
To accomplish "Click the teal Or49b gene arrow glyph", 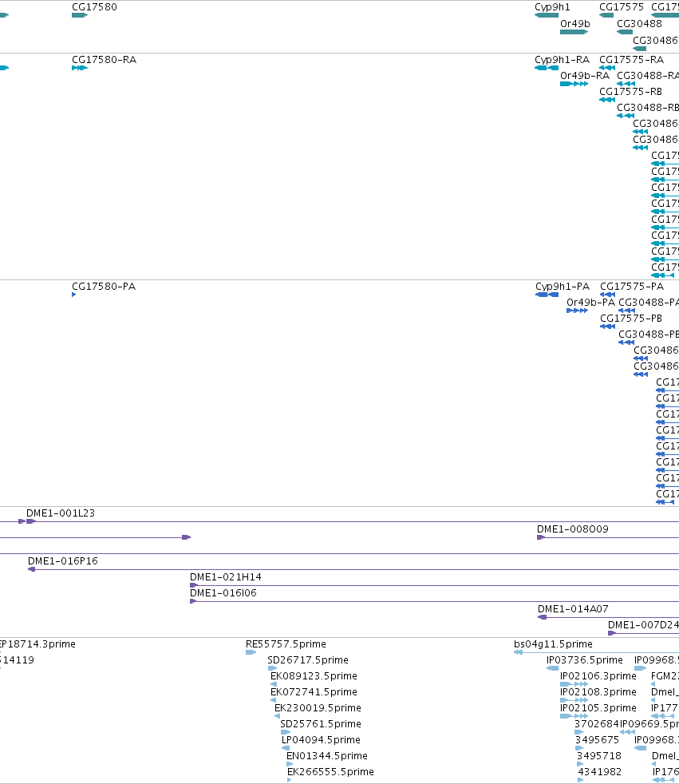I will coord(574,32).
